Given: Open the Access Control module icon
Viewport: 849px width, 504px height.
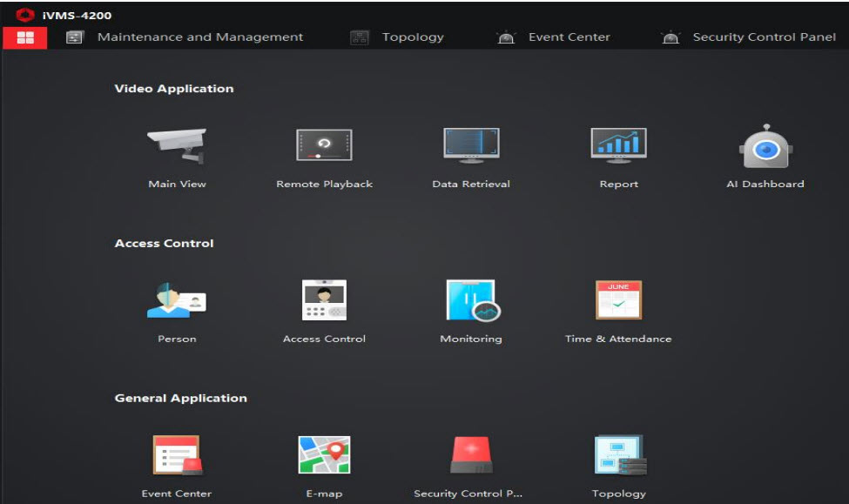Looking at the screenshot, I should click(x=324, y=300).
